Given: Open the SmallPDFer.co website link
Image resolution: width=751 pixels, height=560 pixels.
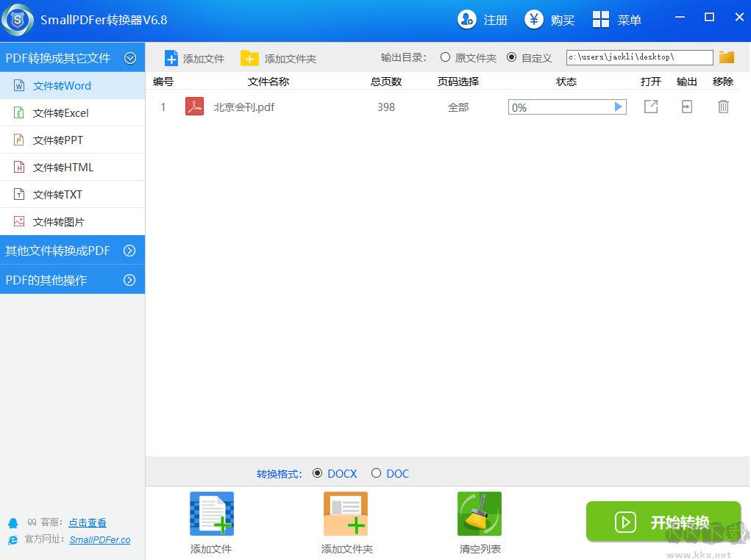Looking at the screenshot, I should (99, 539).
